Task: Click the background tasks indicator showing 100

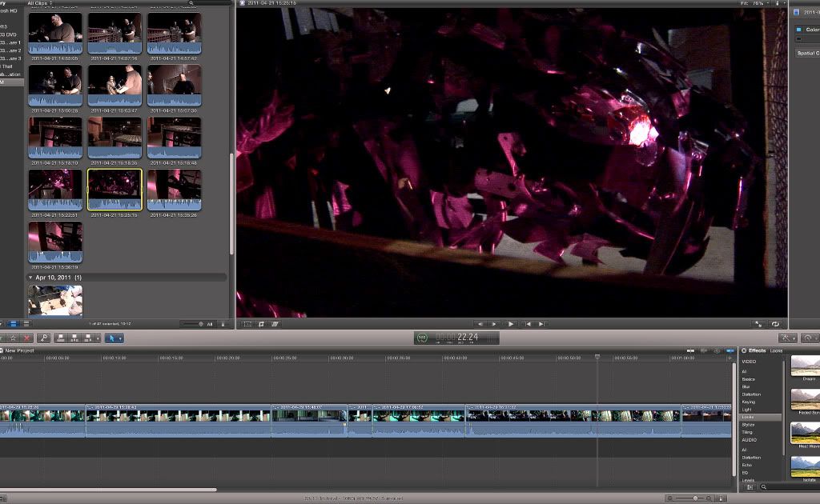Action: coord(422,338)
